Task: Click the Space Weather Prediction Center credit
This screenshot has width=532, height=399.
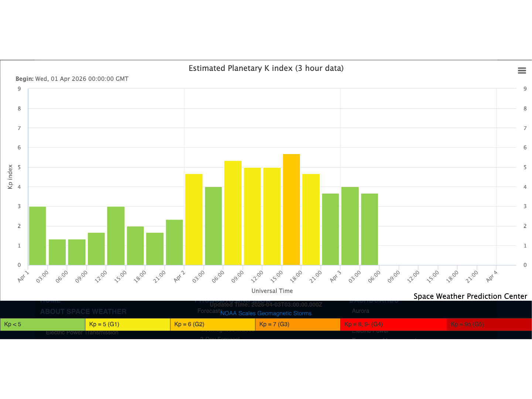Action: 470,296
